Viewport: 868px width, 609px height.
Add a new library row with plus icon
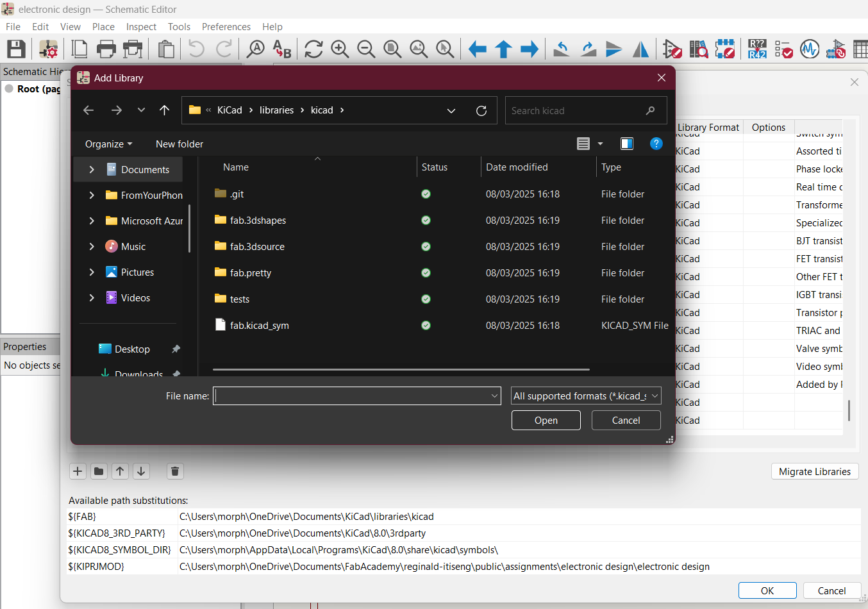(78, 471)
